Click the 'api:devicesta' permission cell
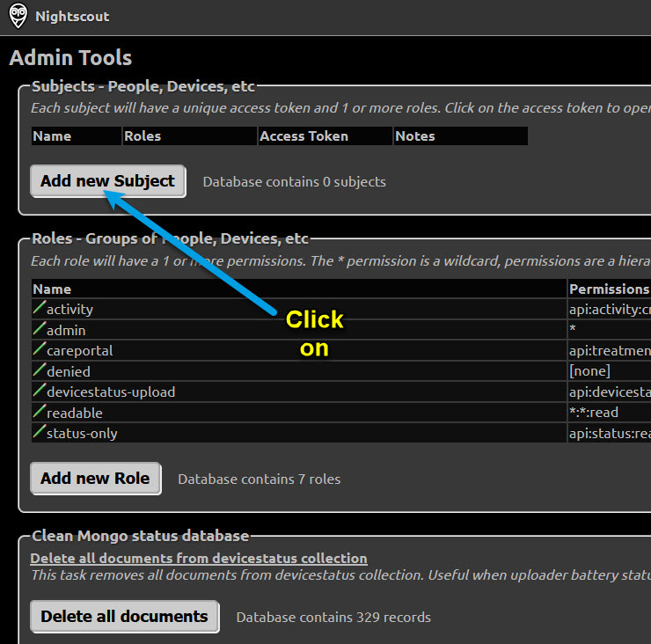This screenshot has height=644, width=651. pyautogui.click(x=610, y=392)
